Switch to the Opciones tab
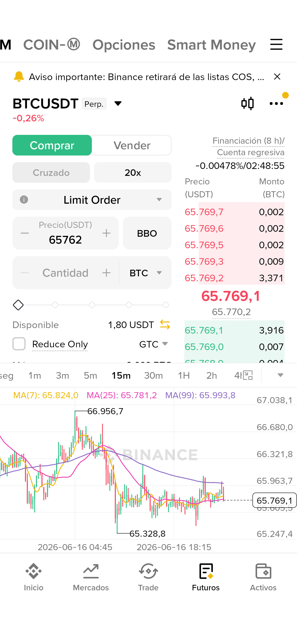Viewport: 297px width, 644px height. coord(124,45)
